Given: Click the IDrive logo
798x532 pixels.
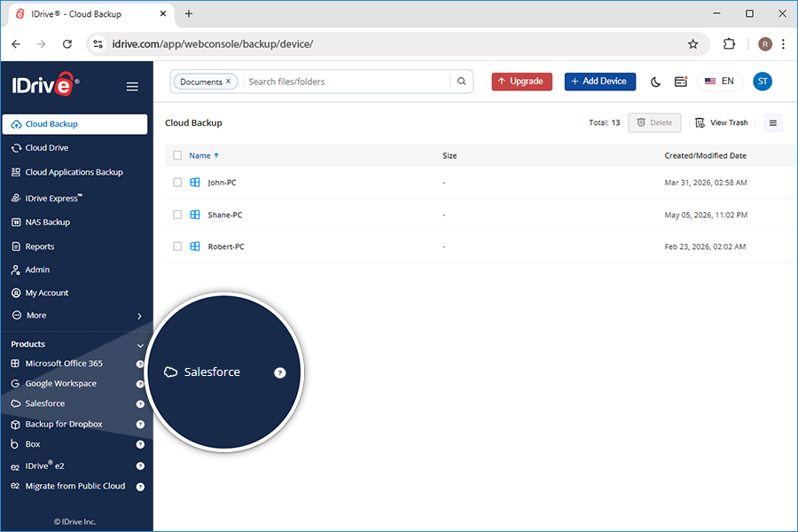Looking at the screenshot, I should pos(45,84).
